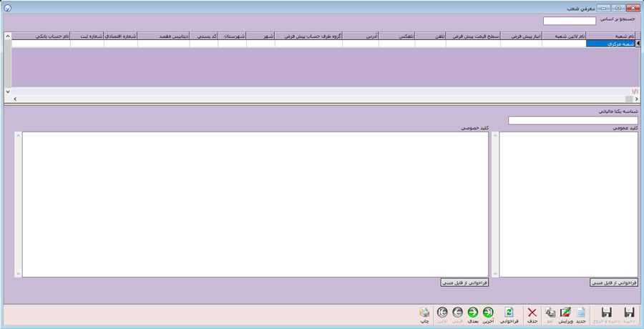The image size is (644, 329).
Task: Click the Print (چاپ) toolbar icon
Action: pos(424,315)
